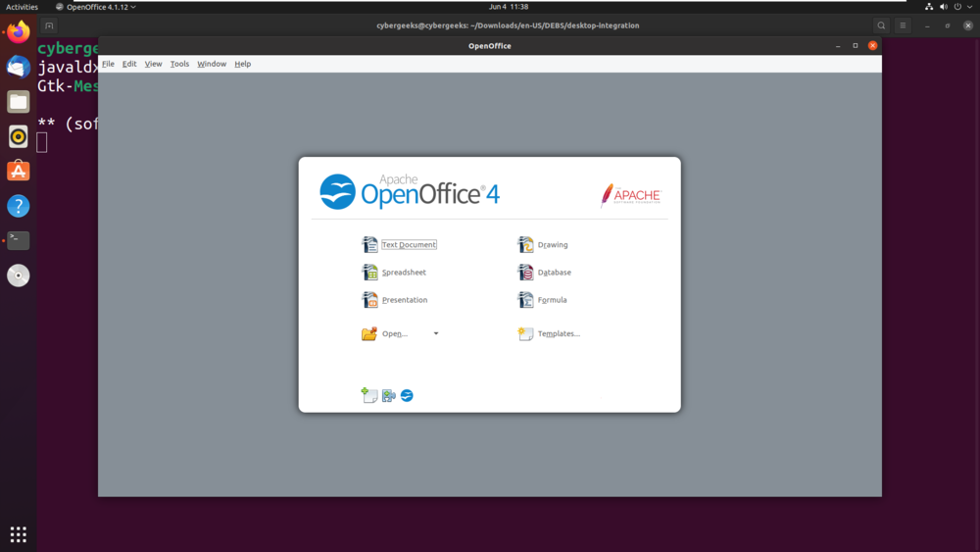The width and height of the screenshot is (980, 552).
Task: Create a new Formula
Action: coord(552,299)
